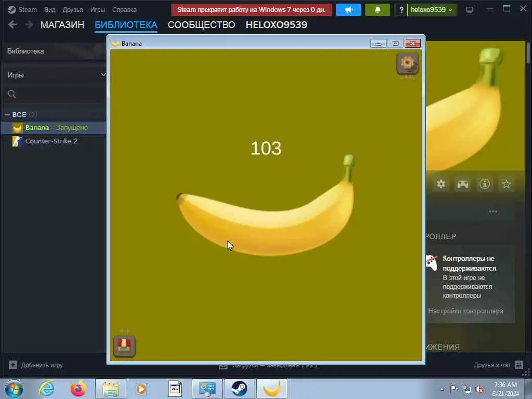The width and height of the screenshot is (532, 399).
Task: Click the Steam help question mark
Action: pyautogui.click(x=402, y=10)
